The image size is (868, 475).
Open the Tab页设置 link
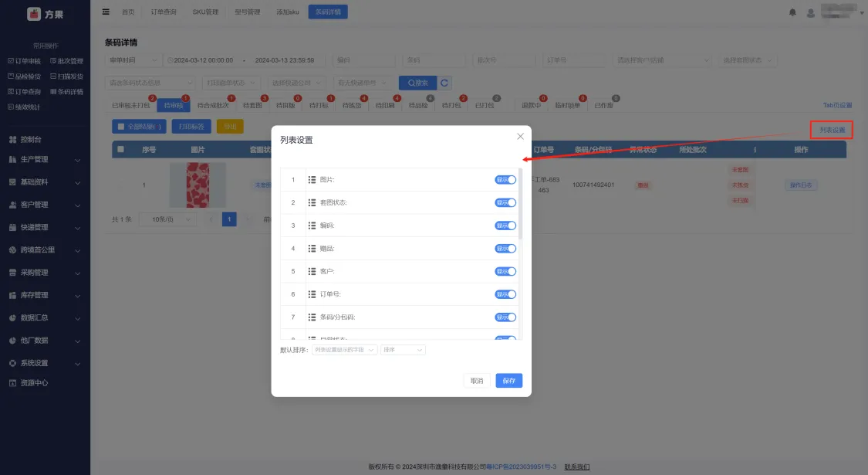(837, 105)
